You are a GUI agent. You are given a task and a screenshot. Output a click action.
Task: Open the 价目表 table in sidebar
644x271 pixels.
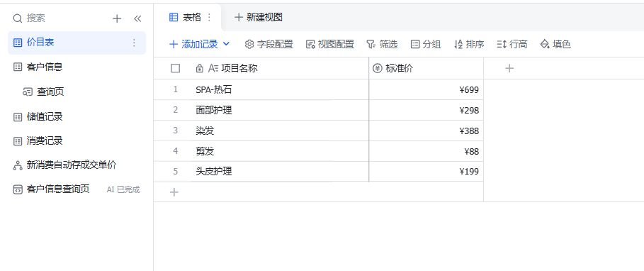coord(77,43)
